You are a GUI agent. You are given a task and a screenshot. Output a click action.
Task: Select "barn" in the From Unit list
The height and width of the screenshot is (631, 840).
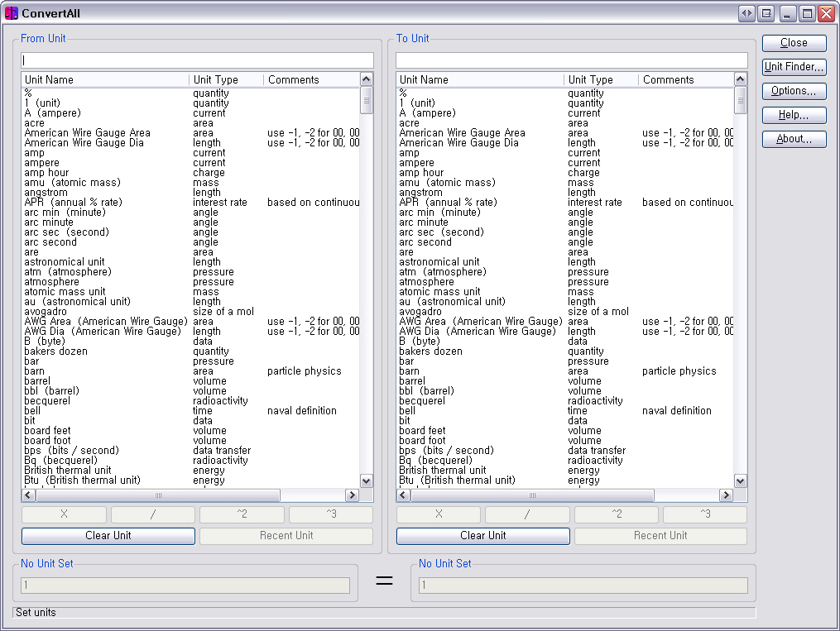click(34, 371)
